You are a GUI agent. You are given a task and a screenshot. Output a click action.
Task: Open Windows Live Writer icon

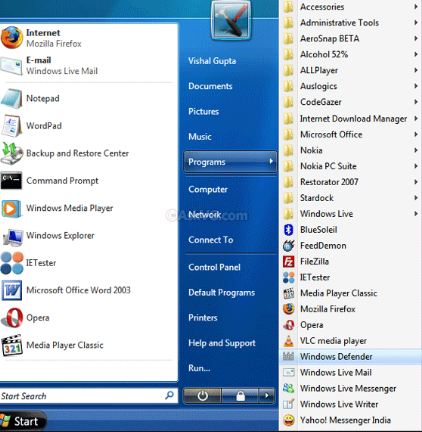coord(289,404)
